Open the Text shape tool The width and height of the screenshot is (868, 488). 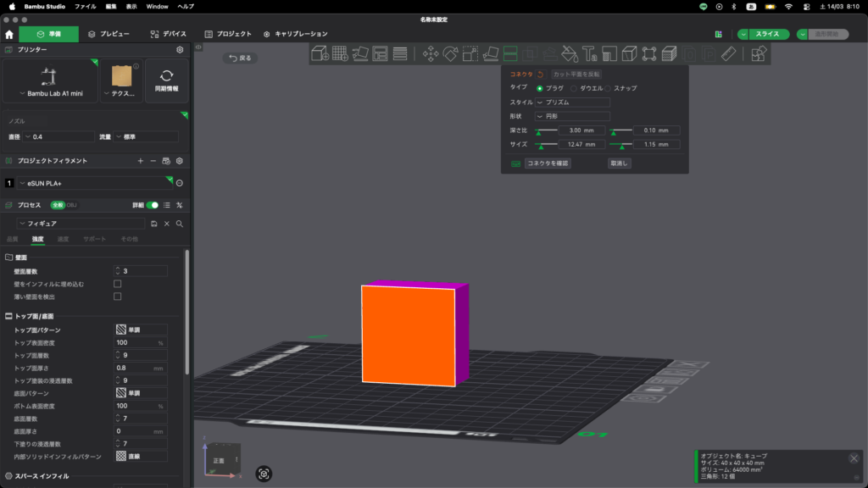point(590,53)
